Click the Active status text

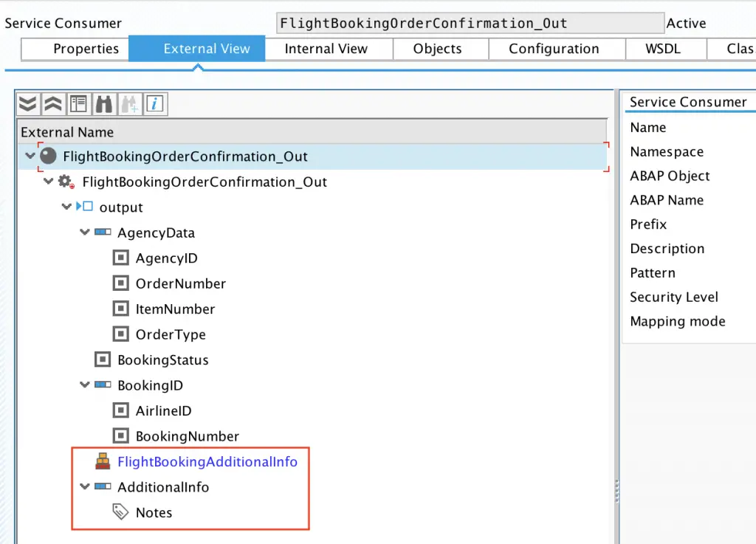click(x=686, y=23)
